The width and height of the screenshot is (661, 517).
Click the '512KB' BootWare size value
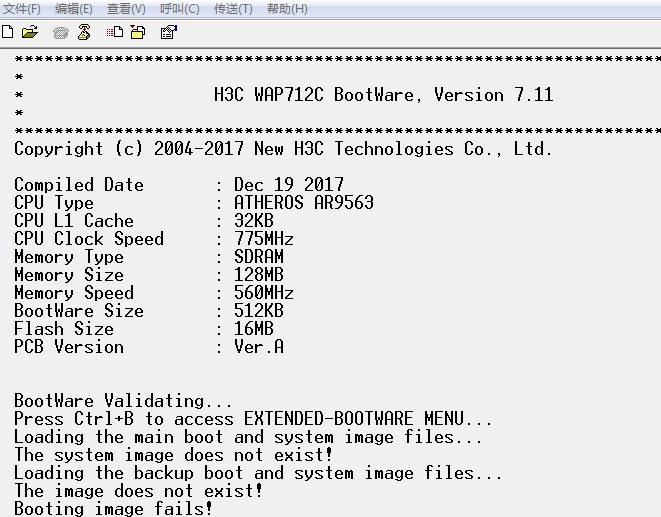[259, 311]
